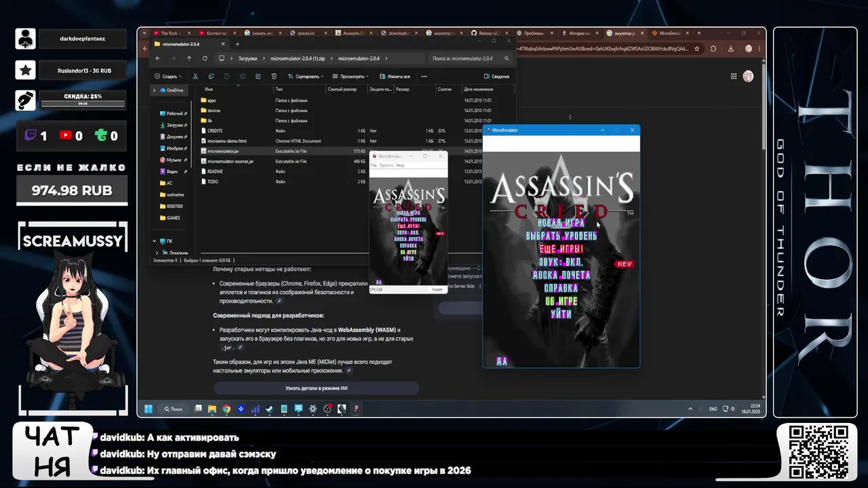Switch to 'The Rock' browser tab
The width and height of the screenshot is (868, 488).
tap(172, 33)
